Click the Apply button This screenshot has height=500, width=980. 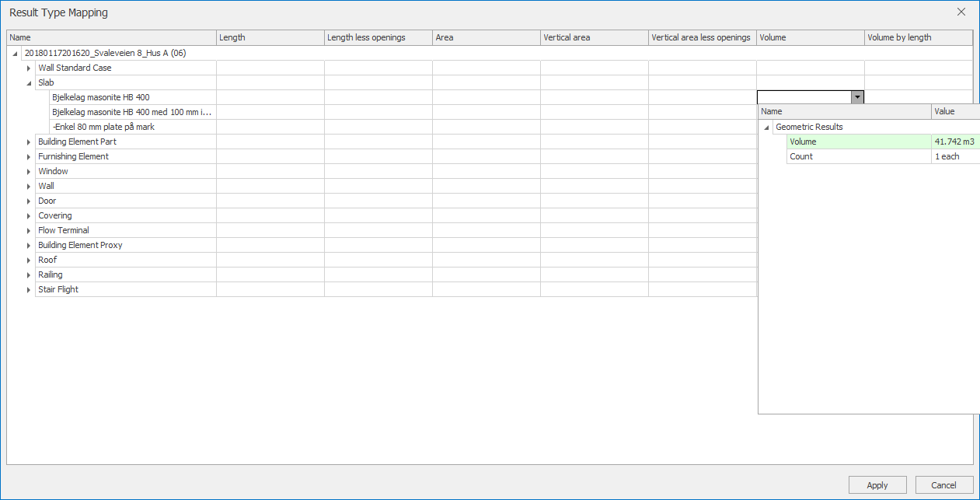[877, 485]
